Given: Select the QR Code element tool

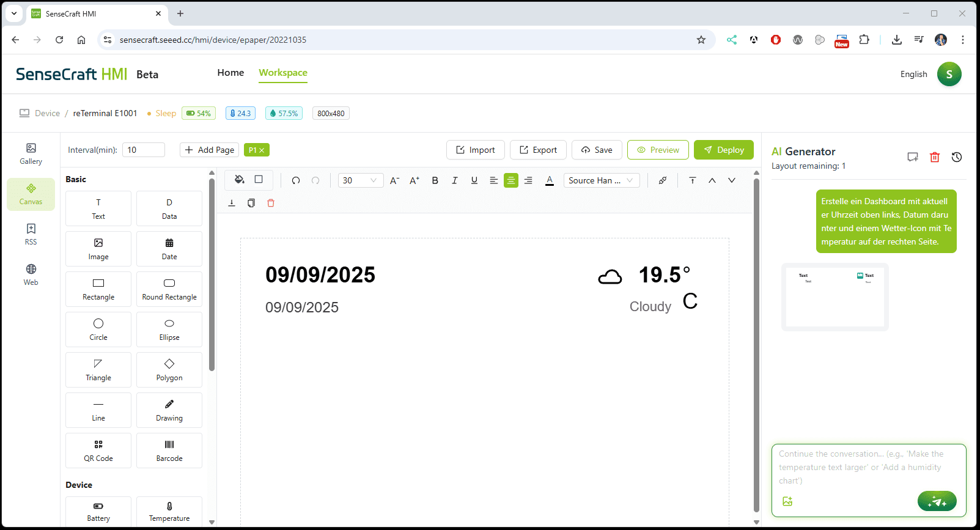Looking at the screenshot, I should (x=98, y=451).
